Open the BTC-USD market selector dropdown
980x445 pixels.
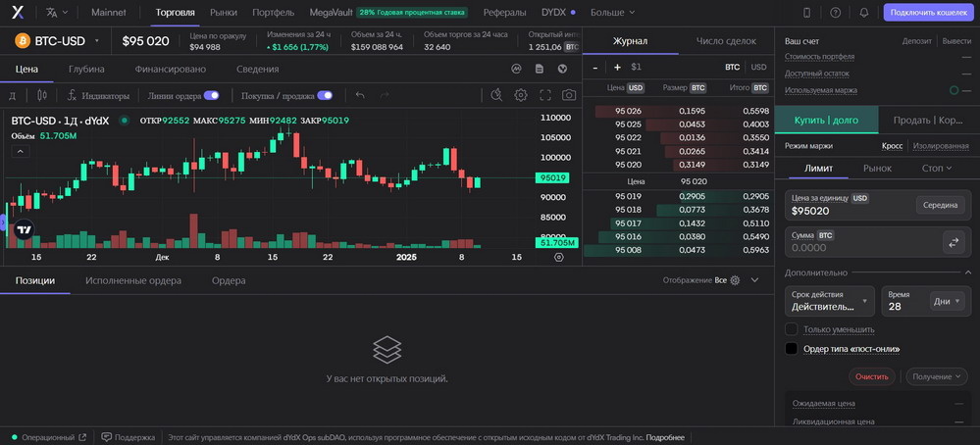click(58, 41)
